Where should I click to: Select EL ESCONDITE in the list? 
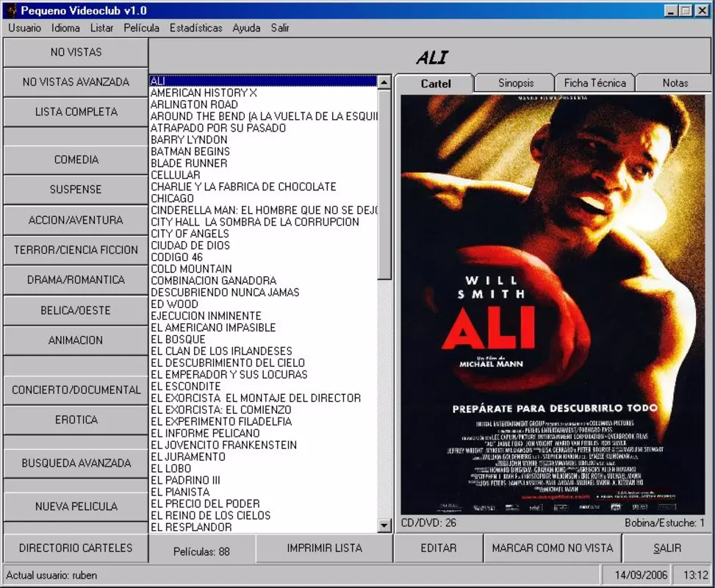click(x=263, y=387)
